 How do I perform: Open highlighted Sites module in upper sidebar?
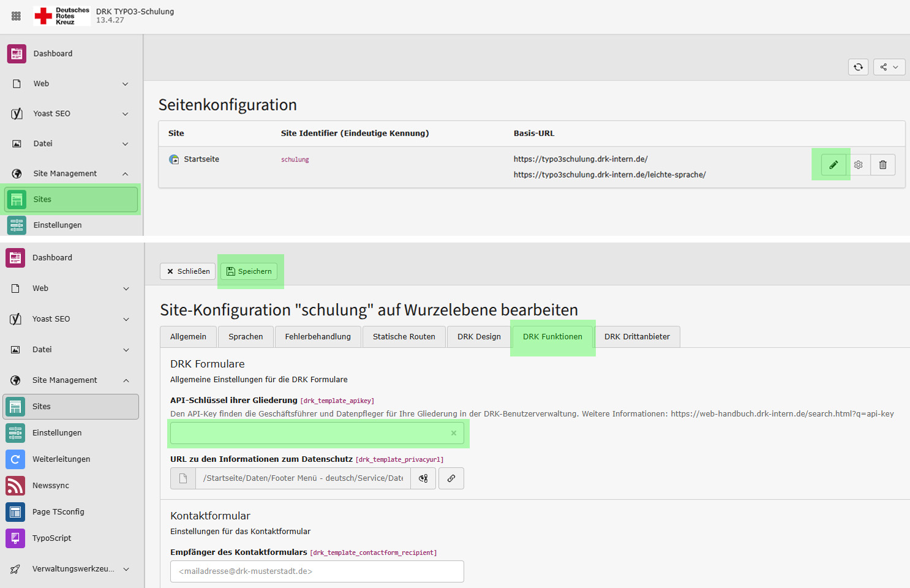click(72, 200)
